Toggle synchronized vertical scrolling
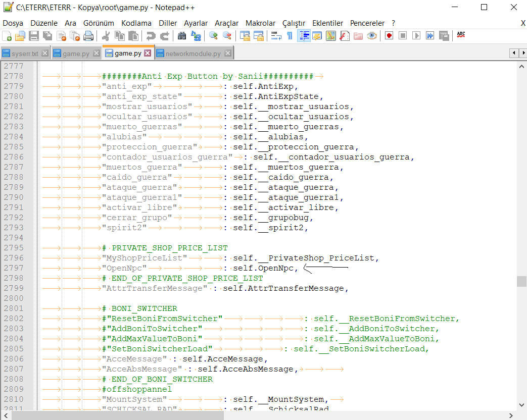This screenshot has width=527, height=420. (x=245, y=36)
